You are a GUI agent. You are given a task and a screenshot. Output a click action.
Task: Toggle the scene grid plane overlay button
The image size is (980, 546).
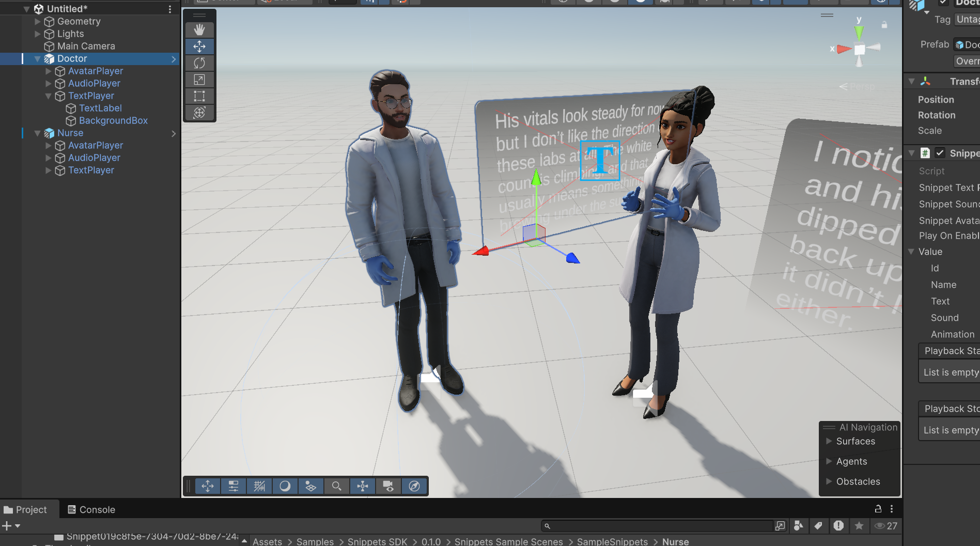coord(311,486)
